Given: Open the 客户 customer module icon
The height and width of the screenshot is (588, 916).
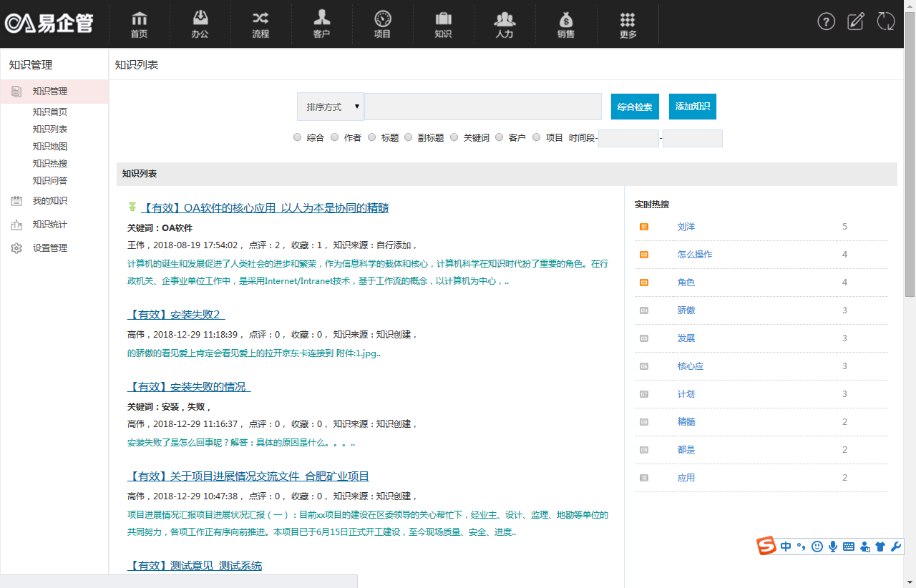Looking at the screenshot, I should click(x=321, y=24).
